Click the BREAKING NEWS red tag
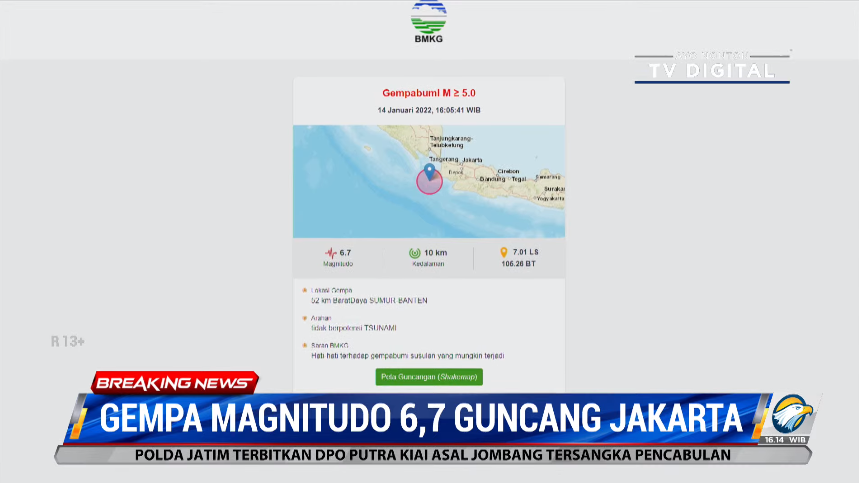859x483 pixels. pyautogui.click(x=174, y=383)
